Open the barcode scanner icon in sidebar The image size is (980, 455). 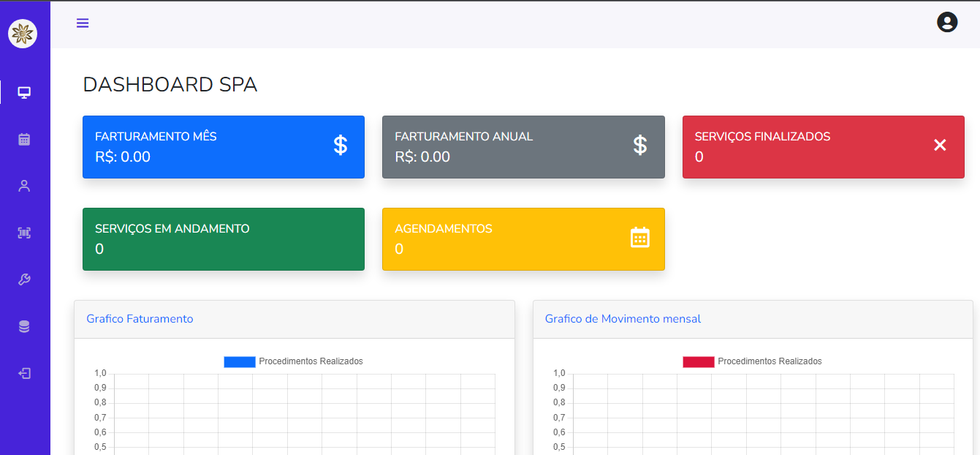24,233
